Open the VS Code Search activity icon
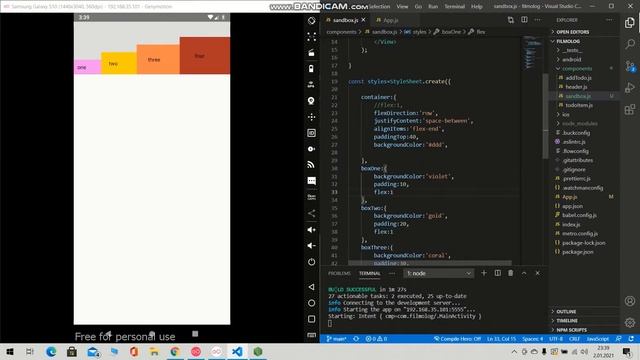This screenshot has width=640, height=360. 630,44
